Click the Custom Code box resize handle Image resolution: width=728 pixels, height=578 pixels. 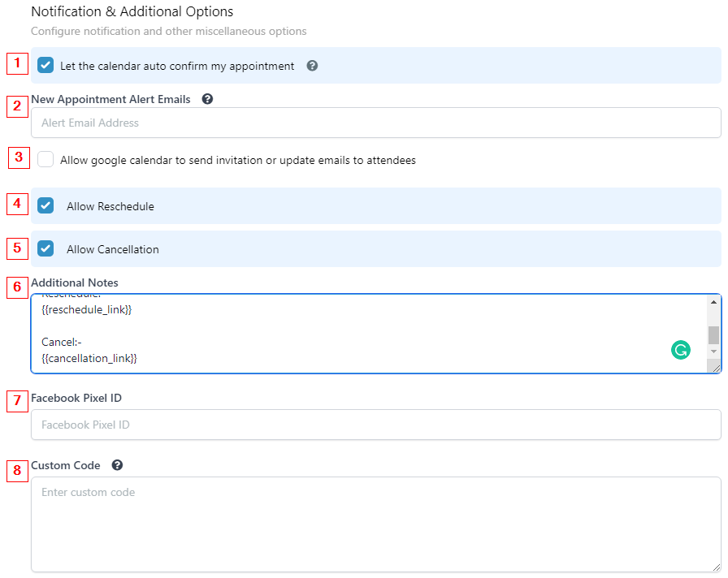click(x=716, y=567)
